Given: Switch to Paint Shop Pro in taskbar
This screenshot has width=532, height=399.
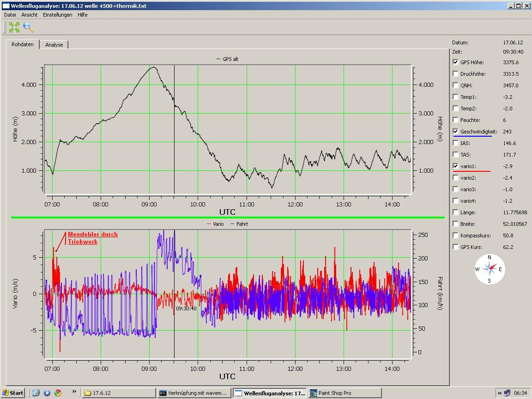Looking at the screenshot, I should pyautogui.click(x=345, y=393).
